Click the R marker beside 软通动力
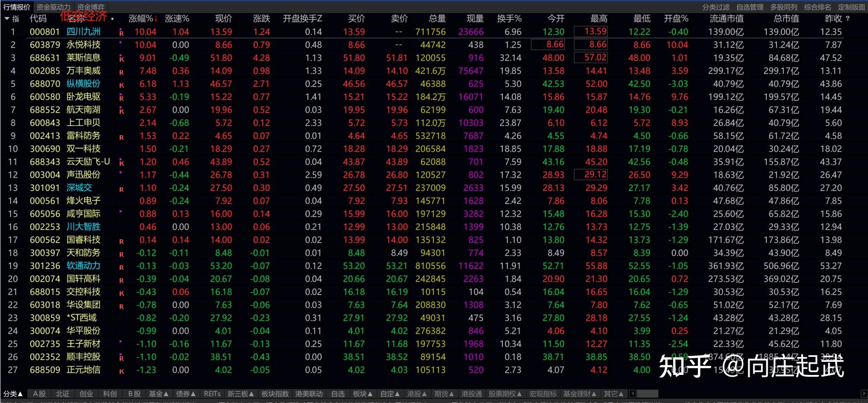The width and height of the screenshot is (868, 403). coord(121,267)
